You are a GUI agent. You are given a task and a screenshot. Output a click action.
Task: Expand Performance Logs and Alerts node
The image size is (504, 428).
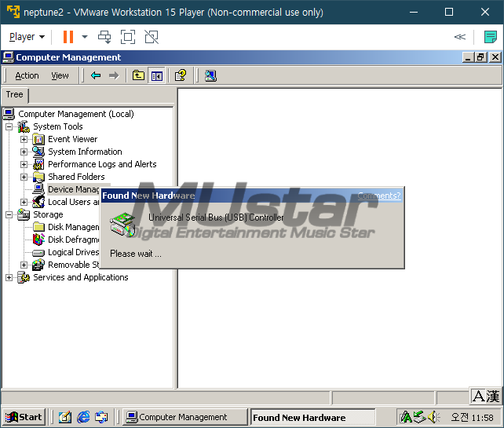(24, 164)
